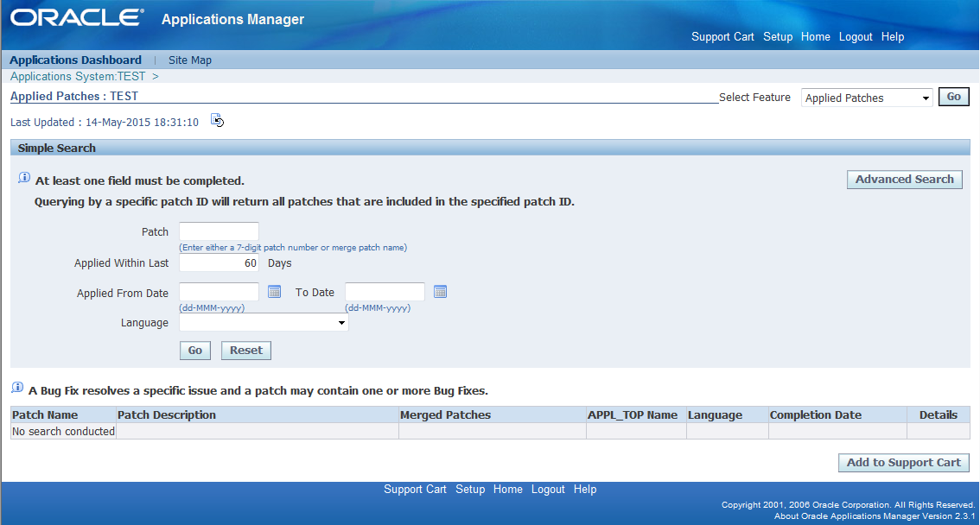Focus the Patch input field

click(x=219, y=231)
